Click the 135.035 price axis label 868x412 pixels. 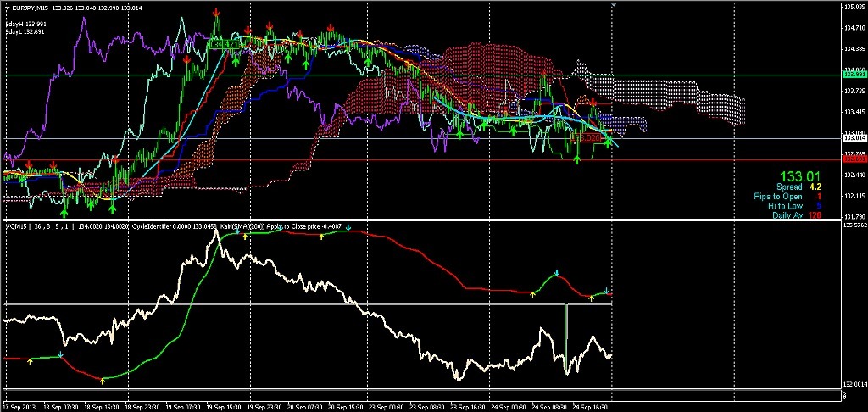click(x=853, y=7)
